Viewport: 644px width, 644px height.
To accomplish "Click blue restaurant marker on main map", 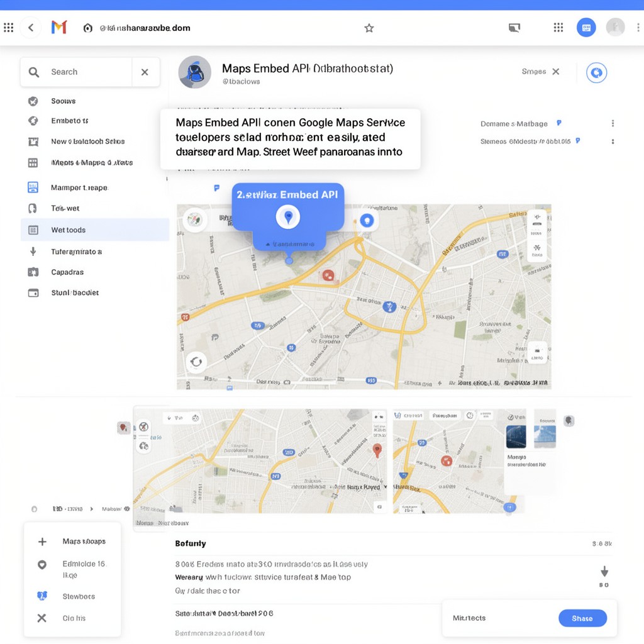I will point(389,306).
